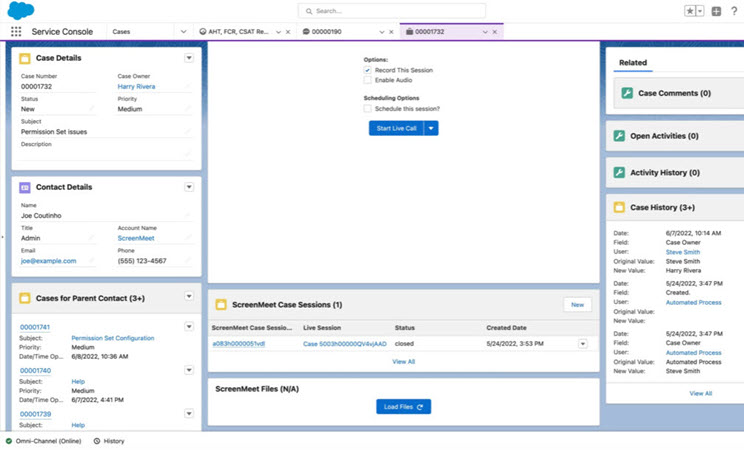Click the Salesforce cloud logo
The width and height of the screenshot is (744, 450).
[21, 10]
